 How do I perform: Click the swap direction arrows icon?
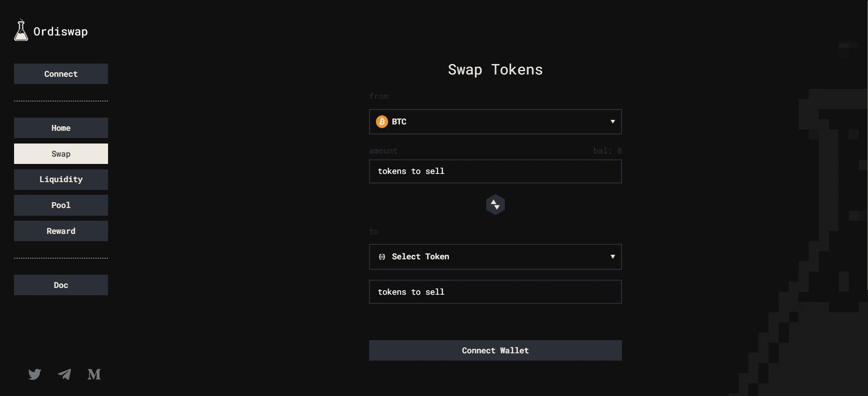point(495,205)
